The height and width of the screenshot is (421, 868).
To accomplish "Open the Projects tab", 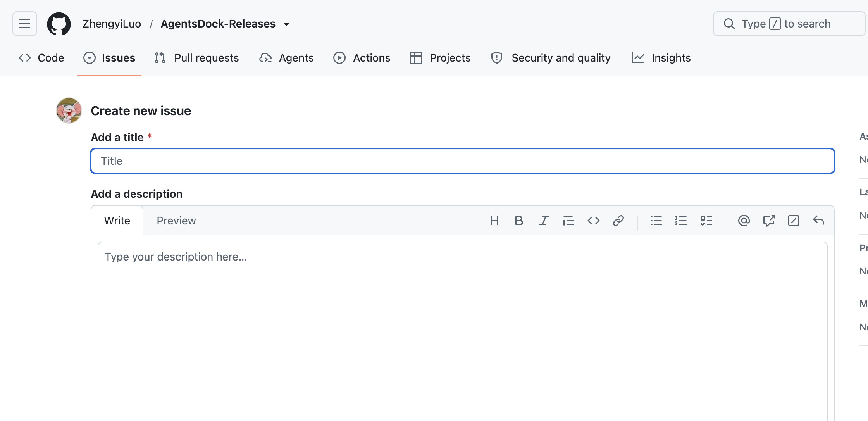I will (x=440, y=58).
